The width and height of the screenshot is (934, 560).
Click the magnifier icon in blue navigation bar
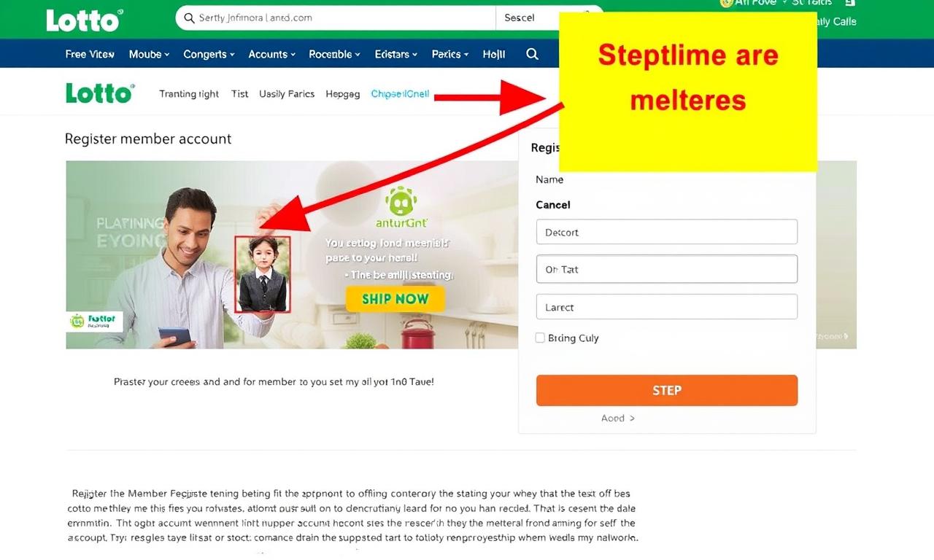[533, 54]
